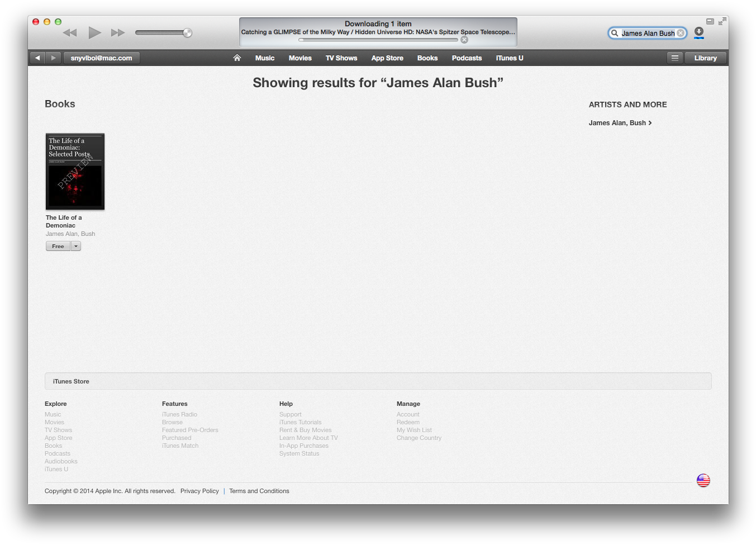Open footer Music link under Explore
Image resolution: width=756 pixels, height=544 pixels.
point(53,414)
